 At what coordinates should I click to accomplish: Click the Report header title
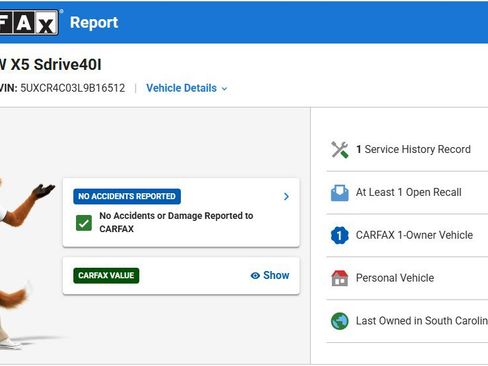[x=94, y=23]
